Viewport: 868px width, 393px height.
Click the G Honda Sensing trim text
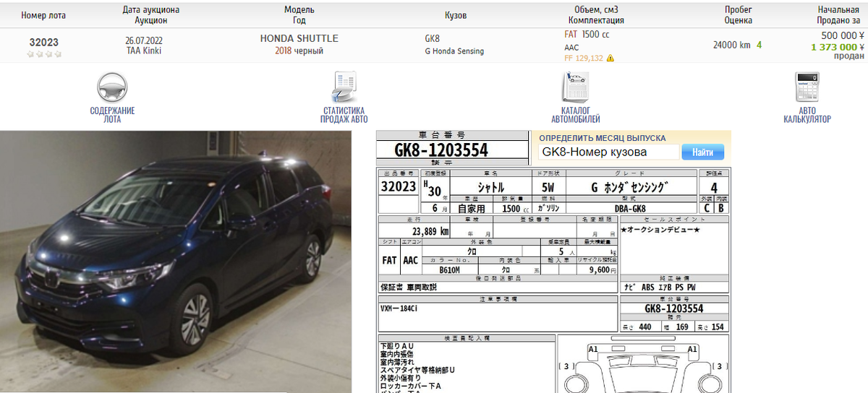pyautogui.click(x=454, y=51)
